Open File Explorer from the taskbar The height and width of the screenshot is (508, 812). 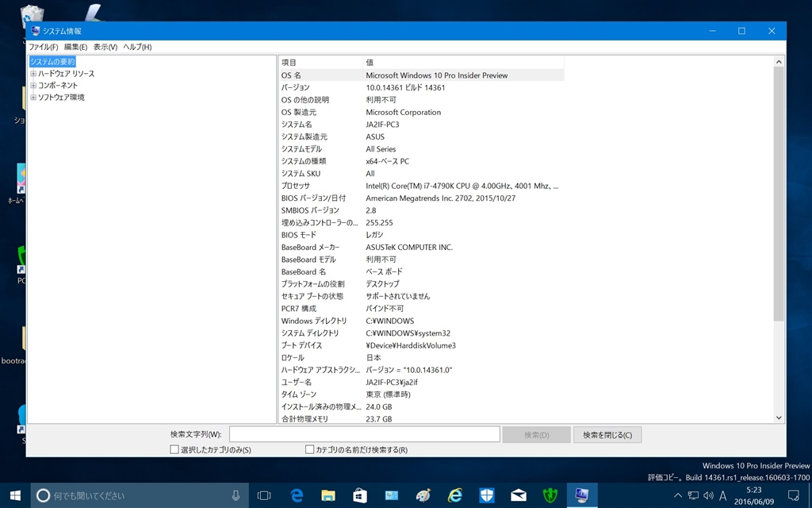pos(328,495)
